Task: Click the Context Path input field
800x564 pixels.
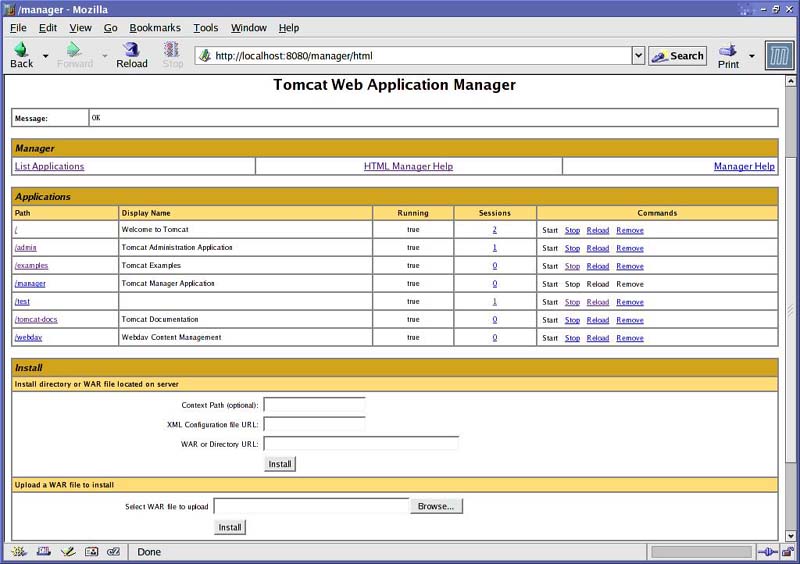Action: coord(314,405)
